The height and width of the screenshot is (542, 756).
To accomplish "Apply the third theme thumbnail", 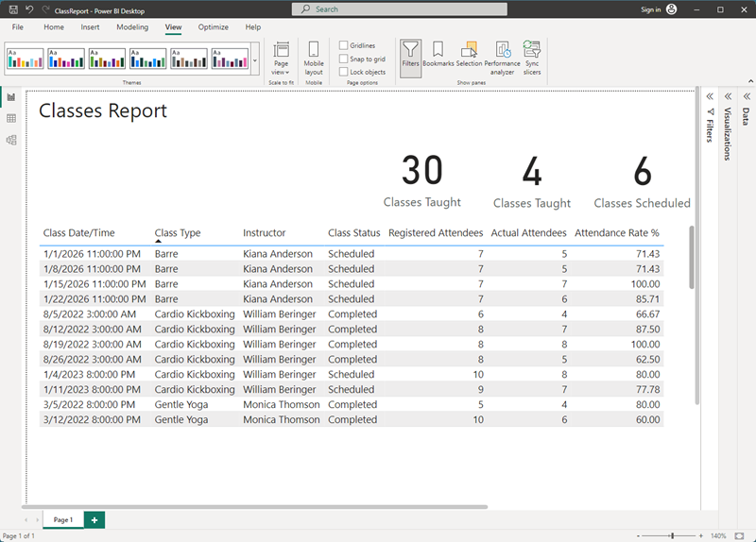I will (107, 59).
